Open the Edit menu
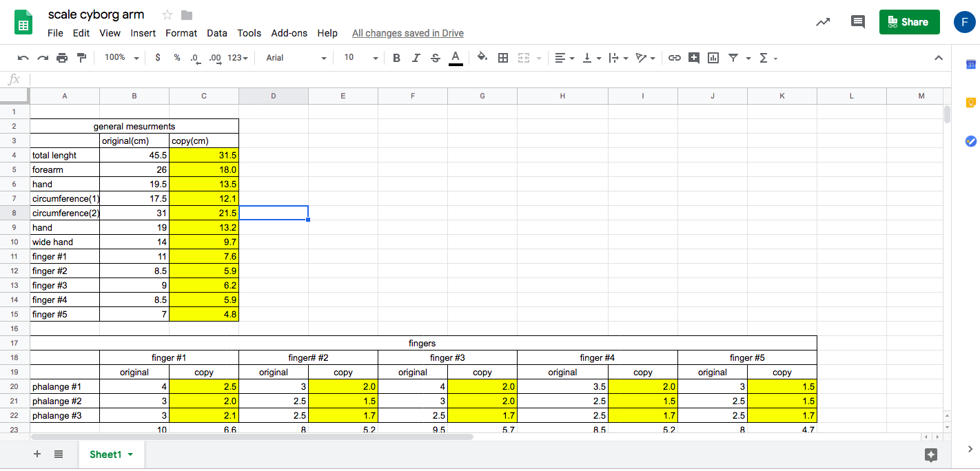 tap(81, 33)
